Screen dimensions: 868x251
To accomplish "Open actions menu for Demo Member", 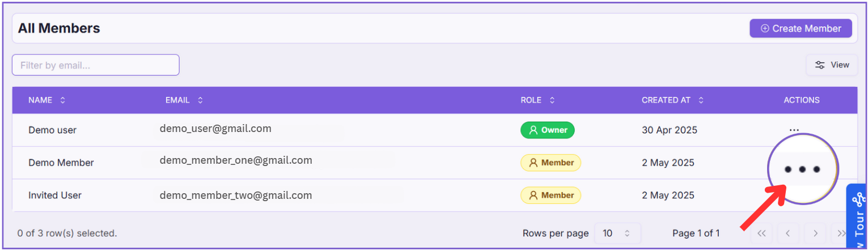I will 802,169.
